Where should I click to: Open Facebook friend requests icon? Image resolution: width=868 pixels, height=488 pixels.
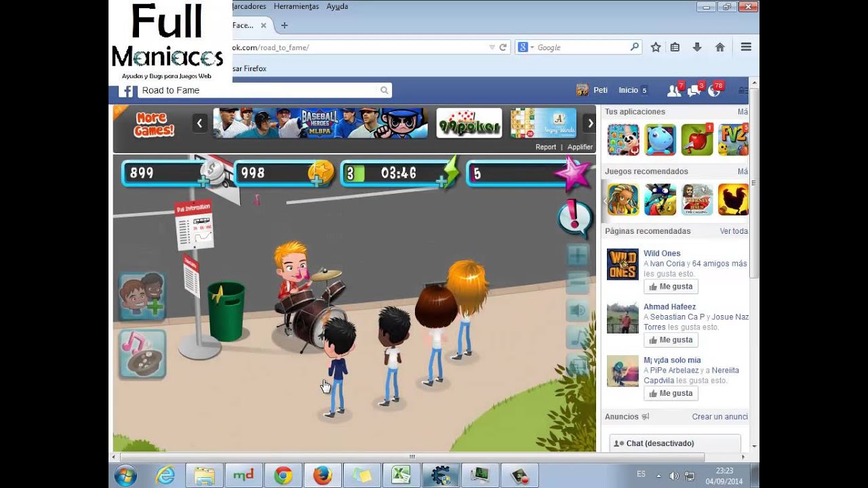click(675, 89)
